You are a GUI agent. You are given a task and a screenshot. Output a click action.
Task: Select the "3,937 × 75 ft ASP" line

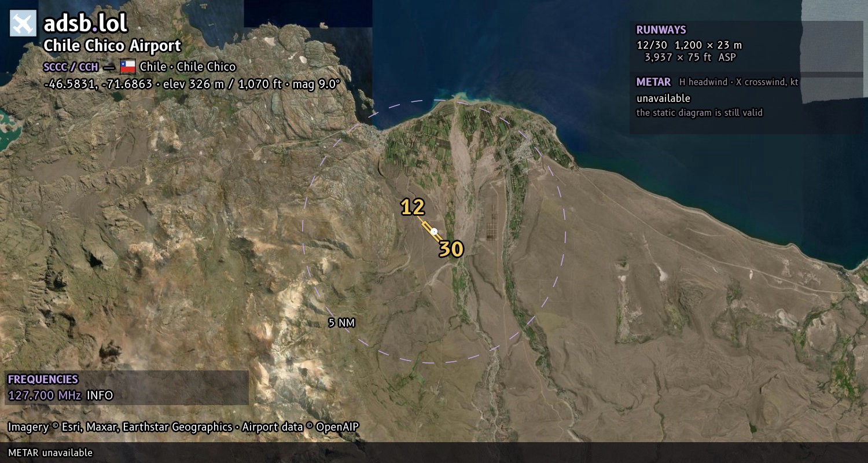690,57
